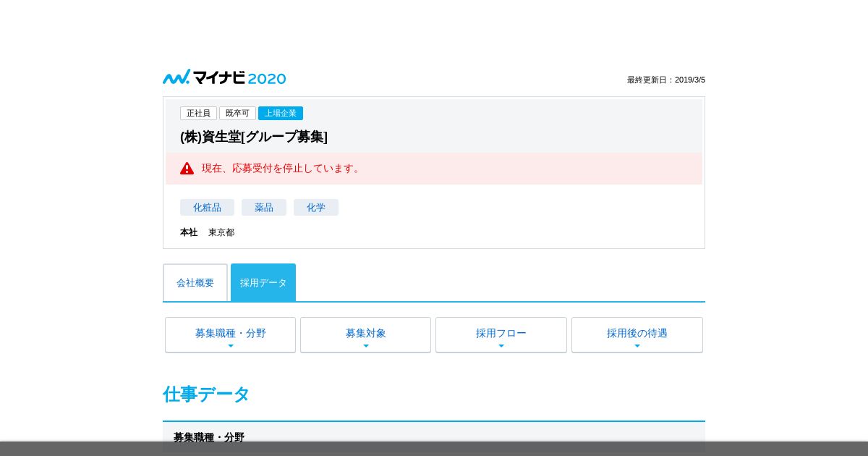Click the 最終更新日：2019/3/5 text

(x=666, y=80)
